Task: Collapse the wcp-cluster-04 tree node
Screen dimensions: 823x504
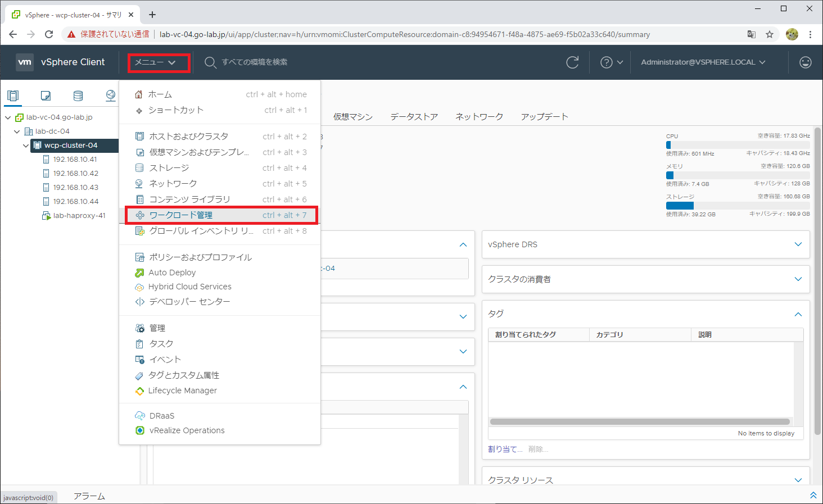Action: tap(26, 146)
